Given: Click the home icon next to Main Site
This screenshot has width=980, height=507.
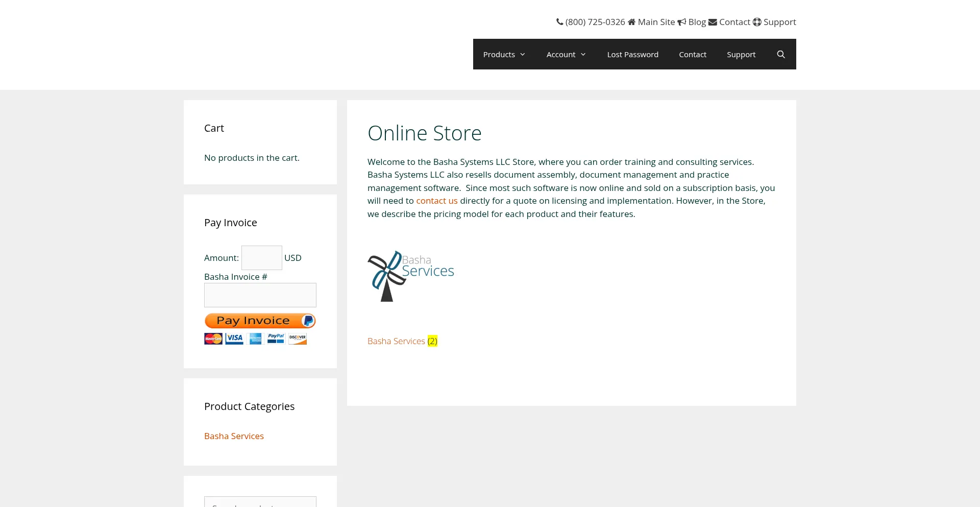Looking at the screenshot, I should (631, 22).
